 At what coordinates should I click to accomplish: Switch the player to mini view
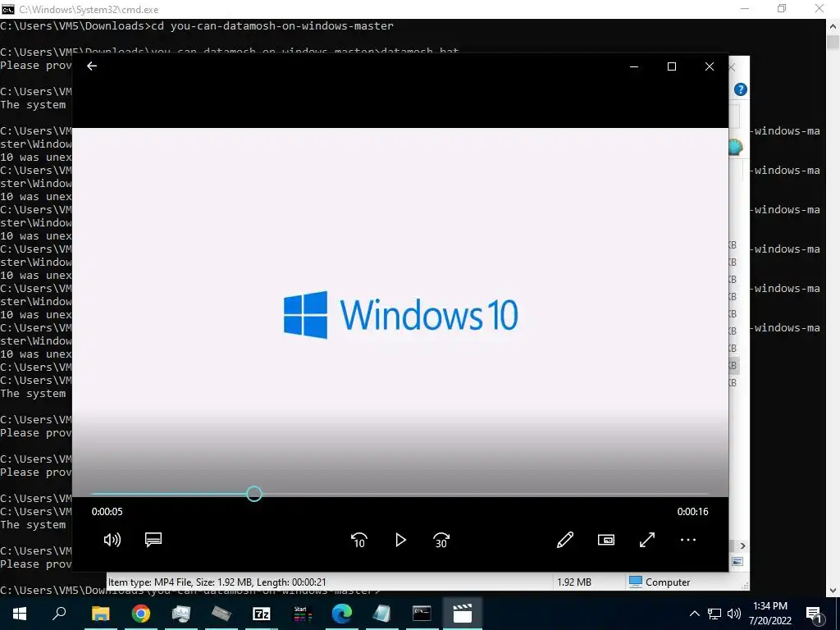click(606, 540)
